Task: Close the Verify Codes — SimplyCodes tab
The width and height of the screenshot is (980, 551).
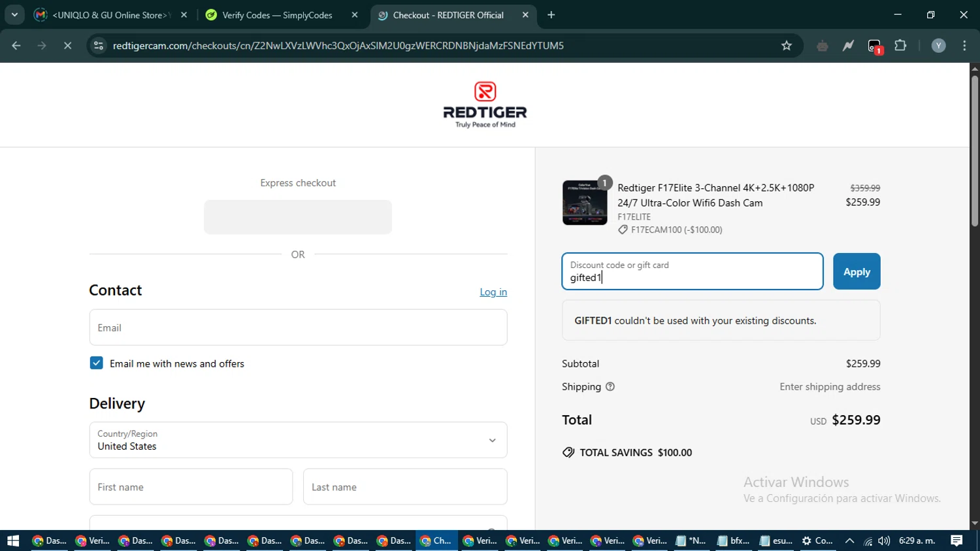Action: [355, 15]
